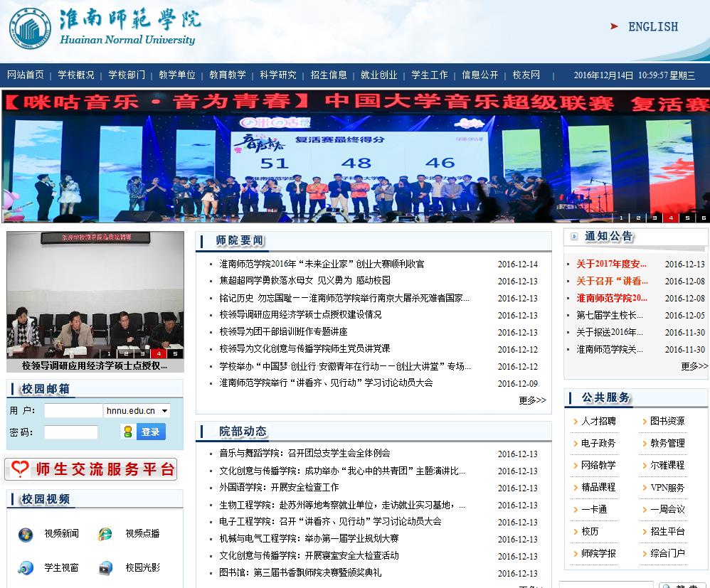Show news photo slide 5 in small slideshow
710x588 pixels.
tap(175, 353)
